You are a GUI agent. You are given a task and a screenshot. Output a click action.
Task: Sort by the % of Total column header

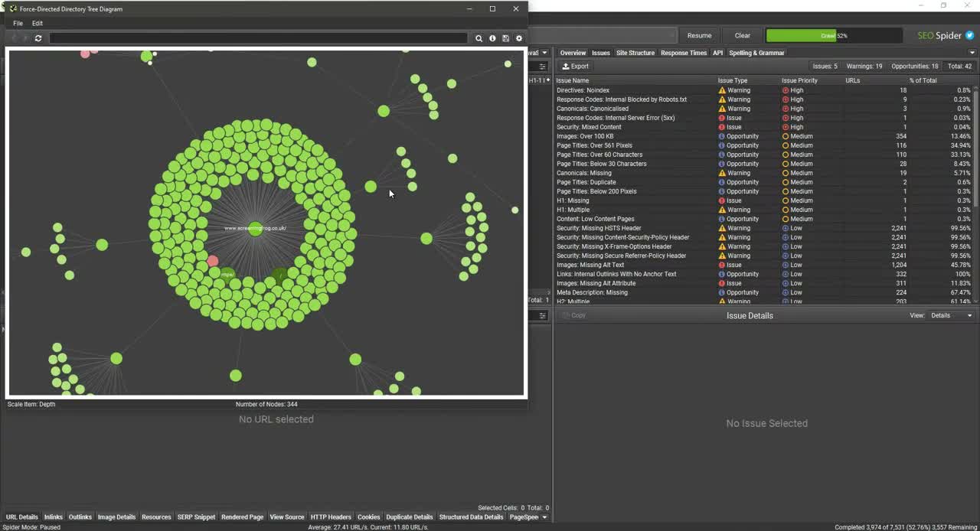coord(923,80)
